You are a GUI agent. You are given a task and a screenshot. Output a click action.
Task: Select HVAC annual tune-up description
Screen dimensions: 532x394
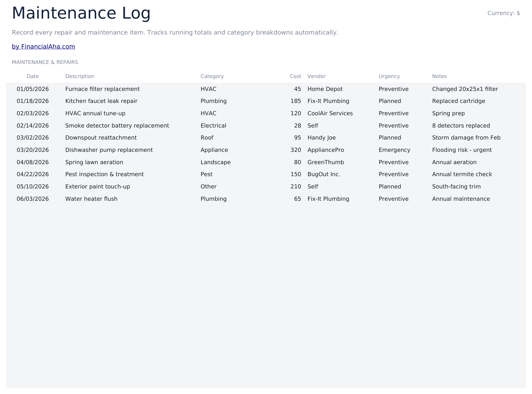coord(95,113)
